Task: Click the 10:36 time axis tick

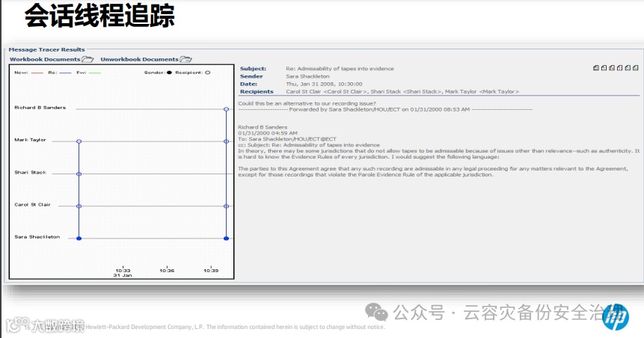Action: 167,270
